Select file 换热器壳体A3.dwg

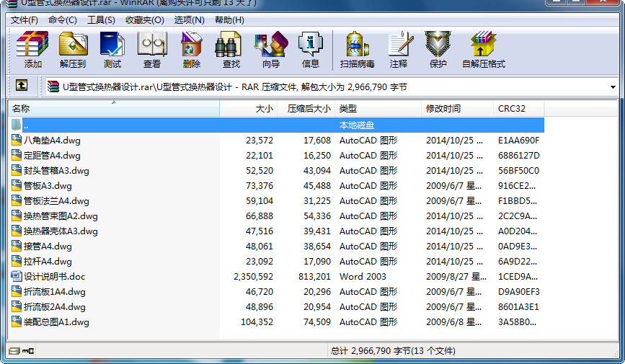click(x=61, y=231)
